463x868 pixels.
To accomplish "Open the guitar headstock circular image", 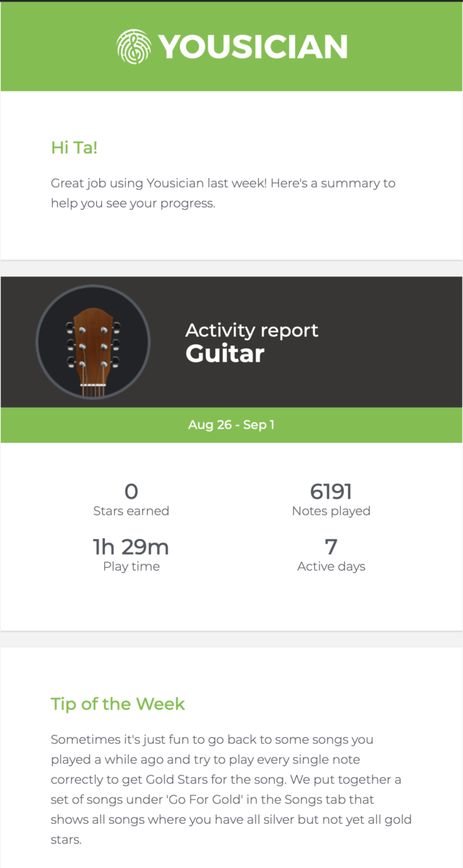I will click(93, 342).
